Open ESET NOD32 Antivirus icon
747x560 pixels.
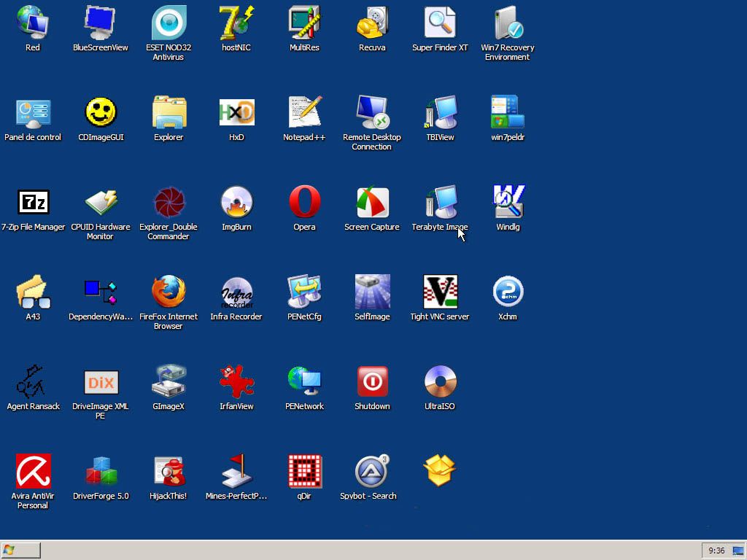point(169,23)
